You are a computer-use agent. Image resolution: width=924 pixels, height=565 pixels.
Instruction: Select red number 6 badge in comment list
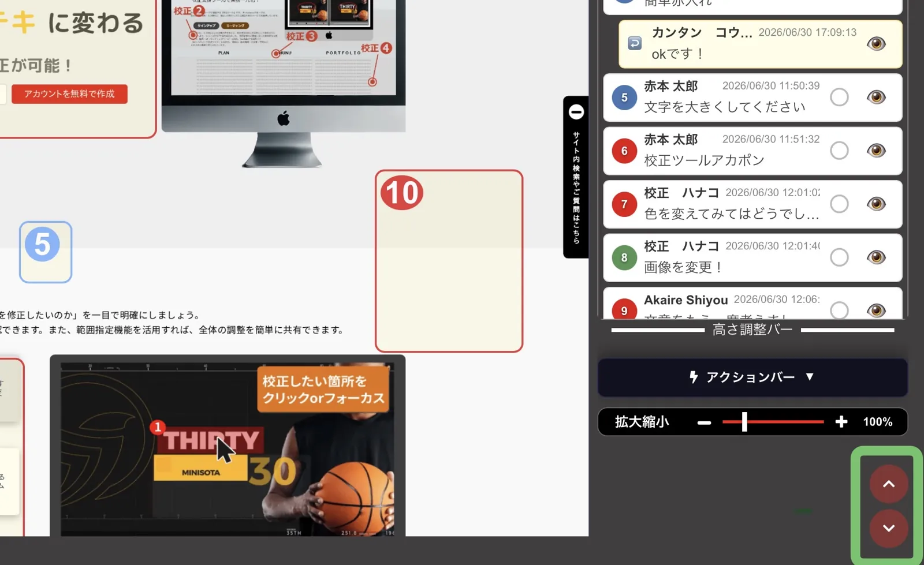pos(624,151)
